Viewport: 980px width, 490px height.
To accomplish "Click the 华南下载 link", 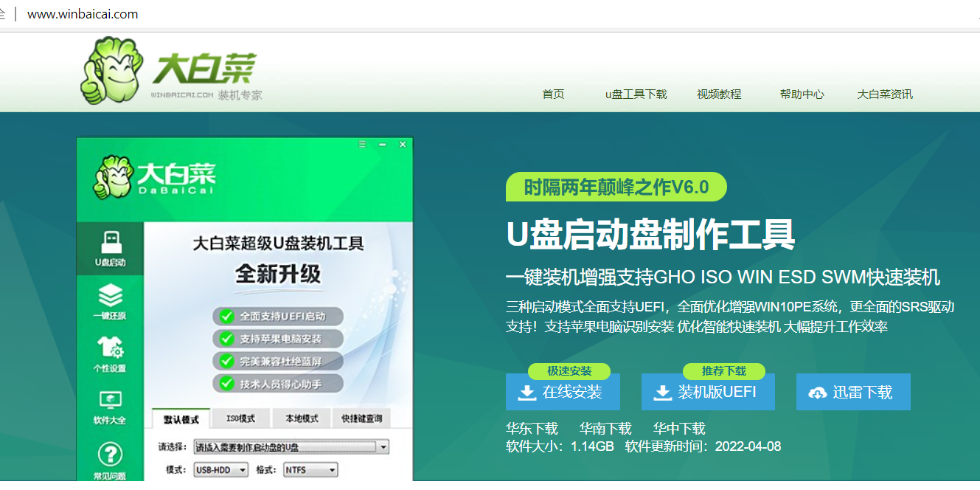I will [605, 429].
